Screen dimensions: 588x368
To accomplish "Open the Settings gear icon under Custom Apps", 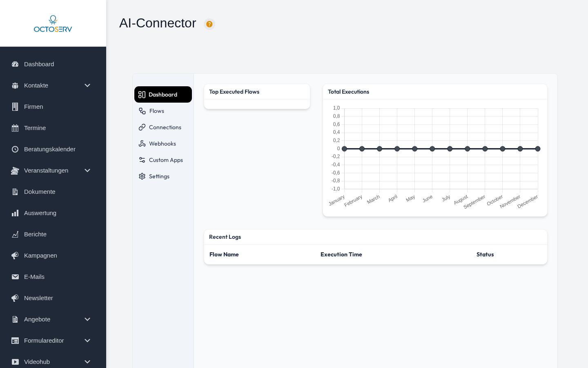I will pyautogui.click(x=142, y=176).
